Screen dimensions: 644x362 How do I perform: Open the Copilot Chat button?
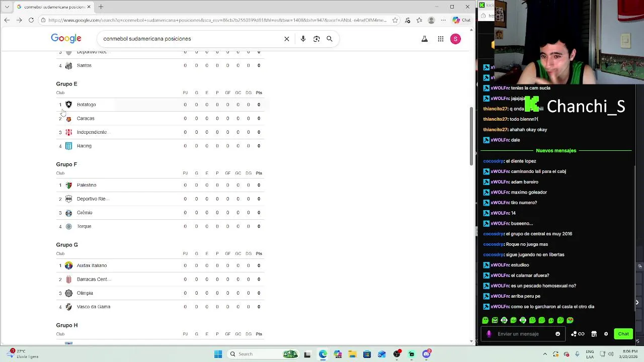[x=461, y=20]
